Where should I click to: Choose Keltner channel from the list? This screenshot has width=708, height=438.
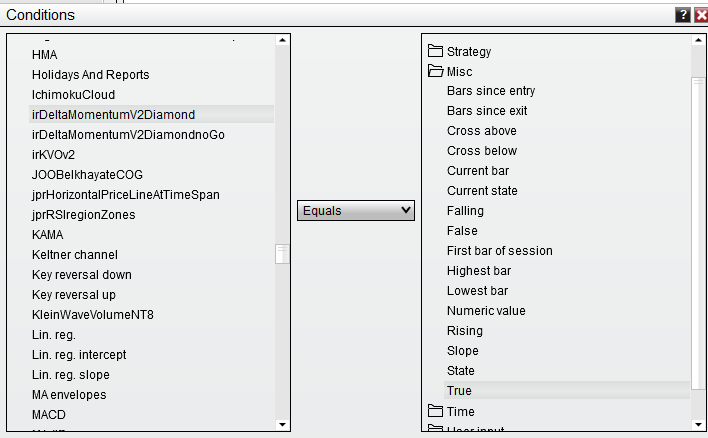[x=74, y=255]
